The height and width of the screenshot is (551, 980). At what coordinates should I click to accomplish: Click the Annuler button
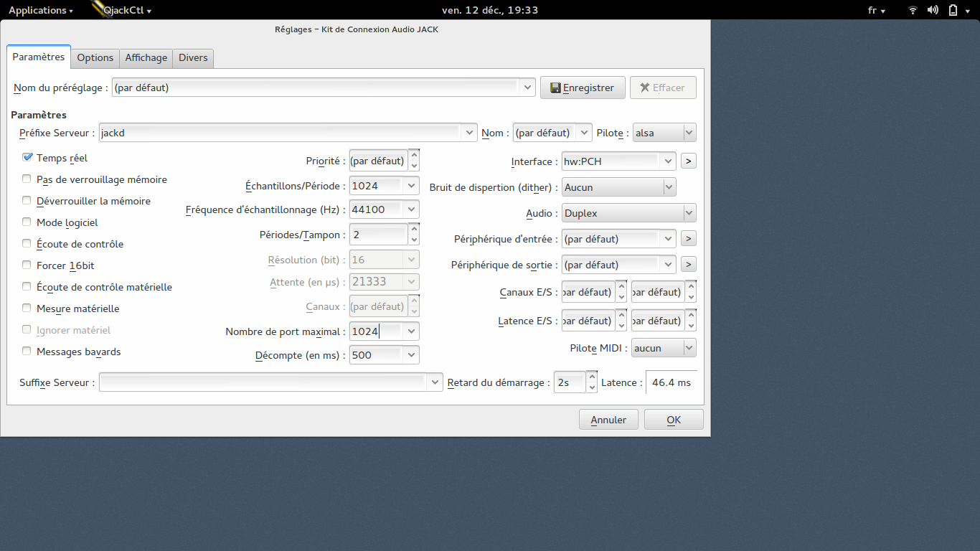pos(608,420)
